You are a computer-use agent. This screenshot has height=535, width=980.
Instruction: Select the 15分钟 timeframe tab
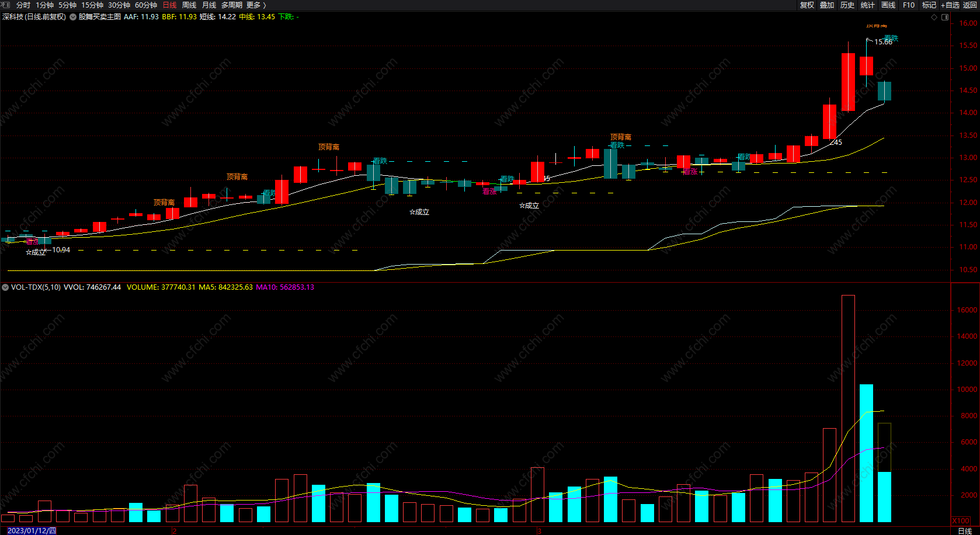(92, 5)
